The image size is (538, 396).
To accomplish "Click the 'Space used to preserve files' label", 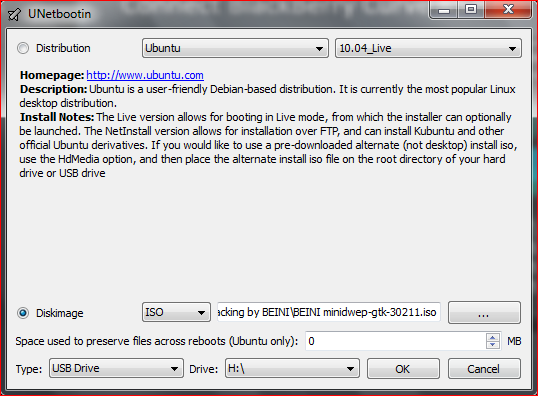I will (157, 341).
